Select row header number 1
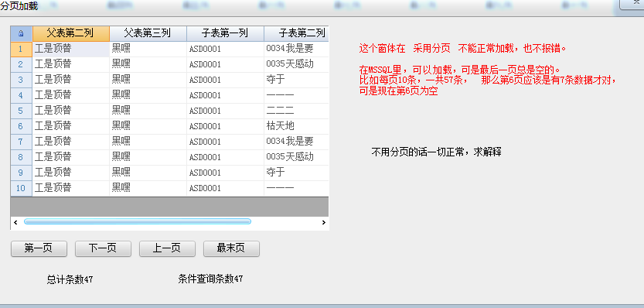Image resolution: width=644 pixels, height=308 pixels. (x=22, y=49)
